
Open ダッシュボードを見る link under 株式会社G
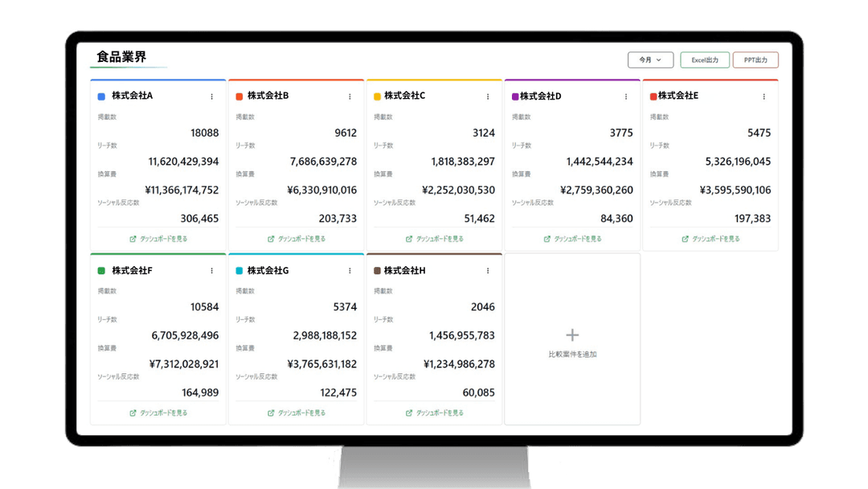[x=297, y=413]
